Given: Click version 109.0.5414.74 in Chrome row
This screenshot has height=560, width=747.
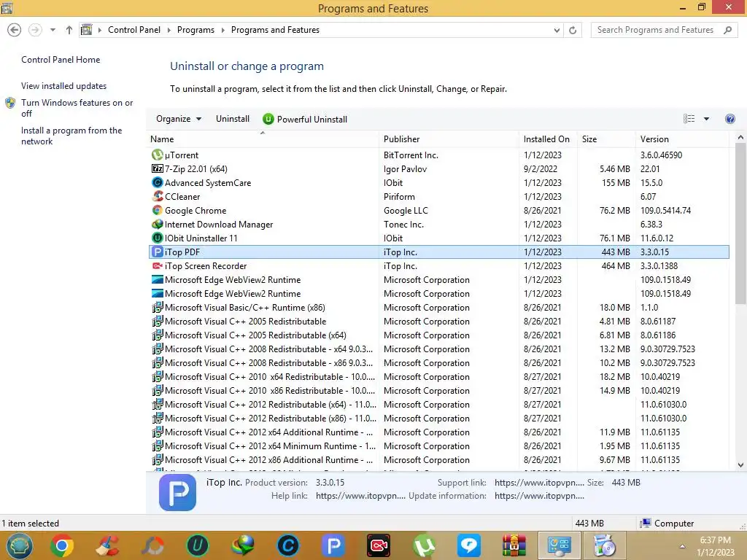Looking at the screenshot, I should (x=665, y=210).
